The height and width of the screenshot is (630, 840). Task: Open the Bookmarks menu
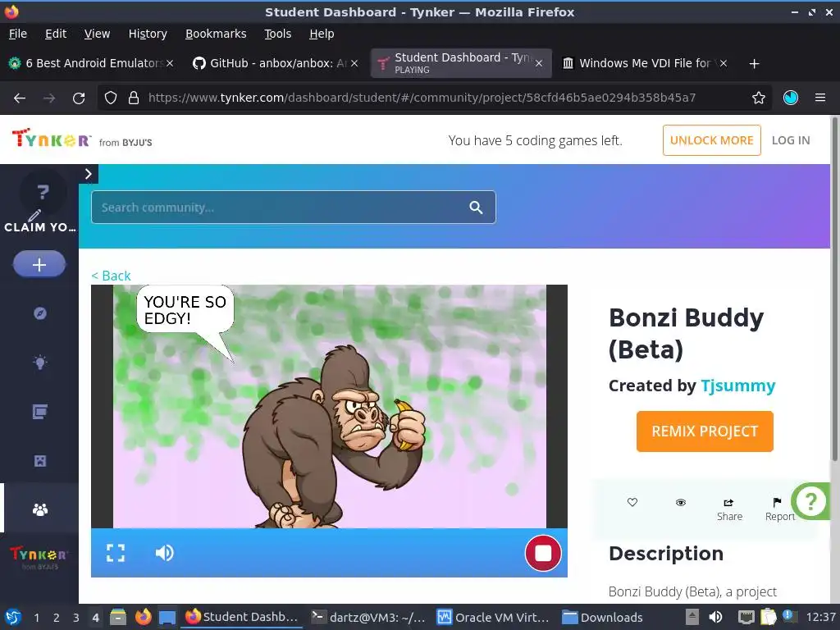point(216,34)
